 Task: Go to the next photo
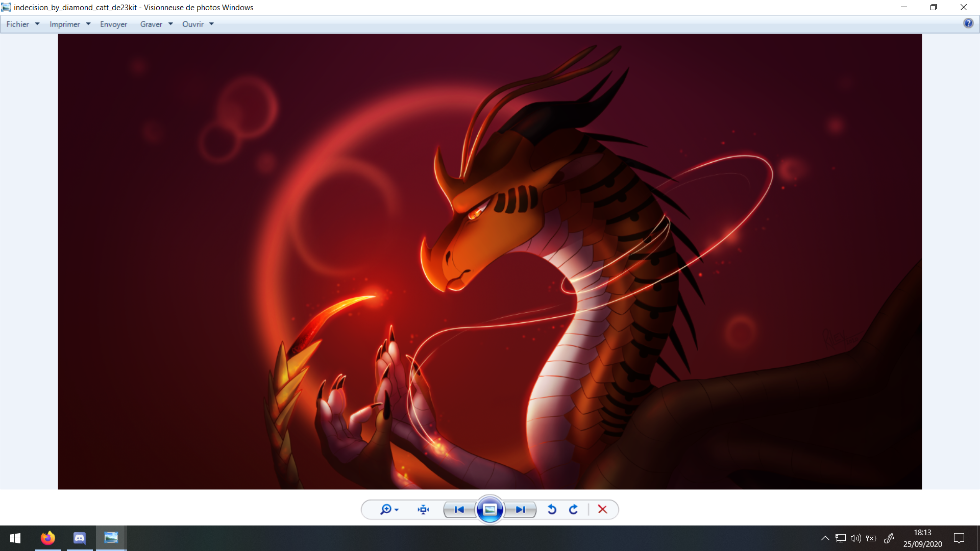(520, 509)
